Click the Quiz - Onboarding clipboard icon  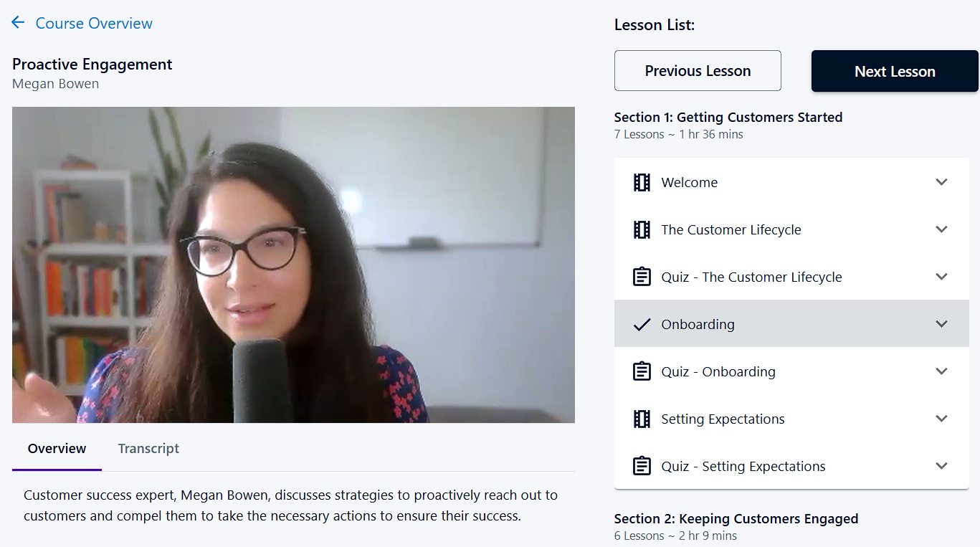(x=642, y=372)
